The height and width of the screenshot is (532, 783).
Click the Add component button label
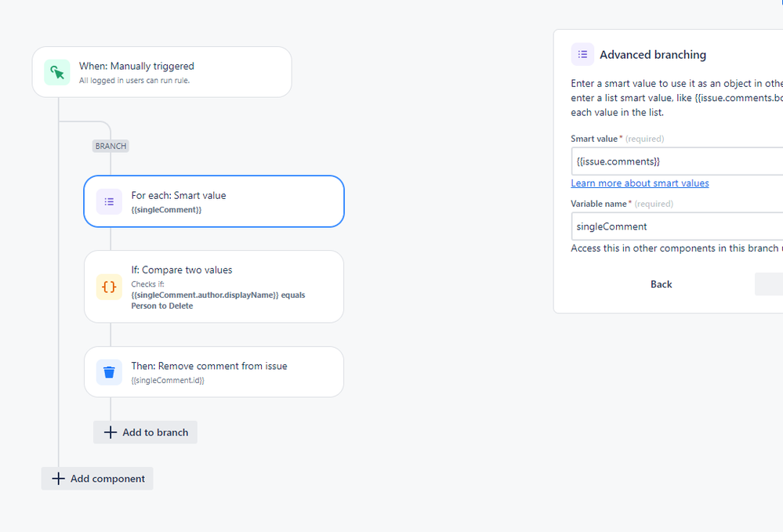(x=107, y=479)
